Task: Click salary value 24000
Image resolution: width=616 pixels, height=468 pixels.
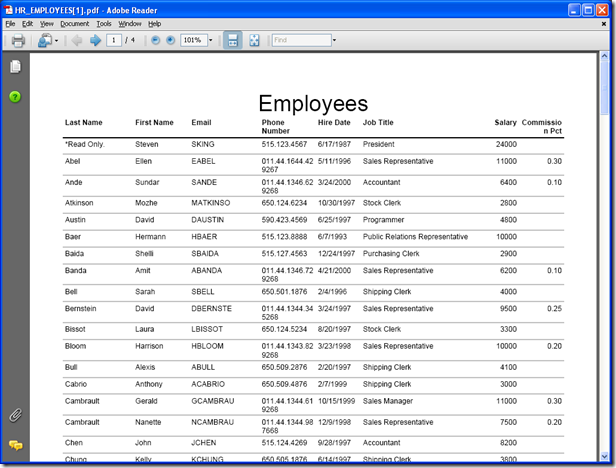Action: point(506,144)
